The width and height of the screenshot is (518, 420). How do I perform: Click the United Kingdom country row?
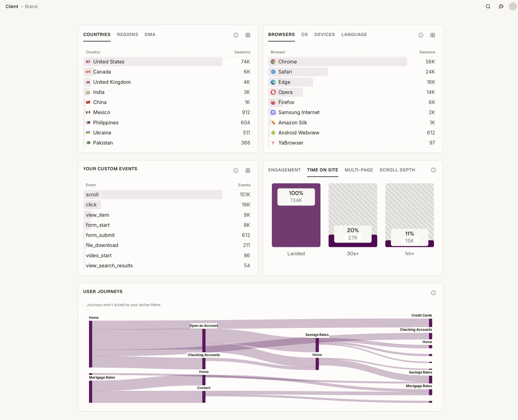(168, 82)
